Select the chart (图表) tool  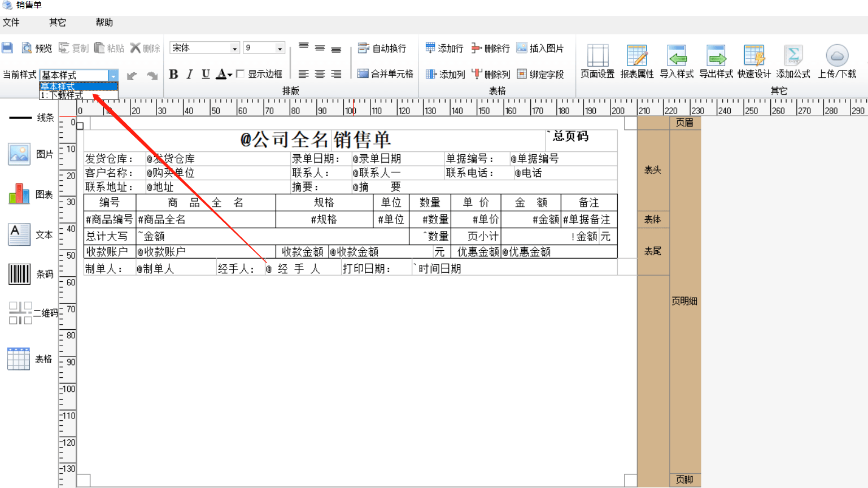[x=31, y=194]
